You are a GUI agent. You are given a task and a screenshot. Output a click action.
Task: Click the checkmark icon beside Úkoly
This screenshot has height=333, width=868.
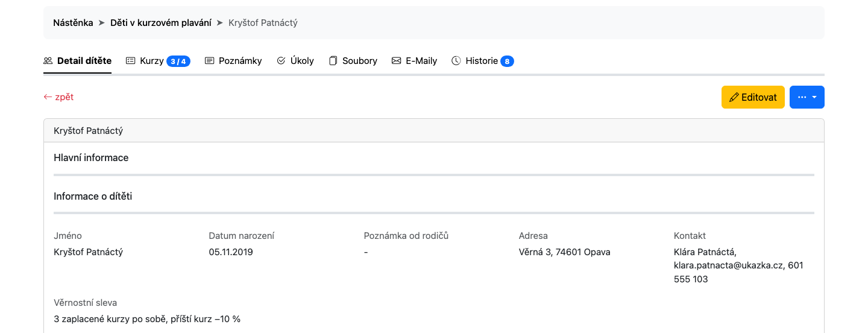click(281, 61)
